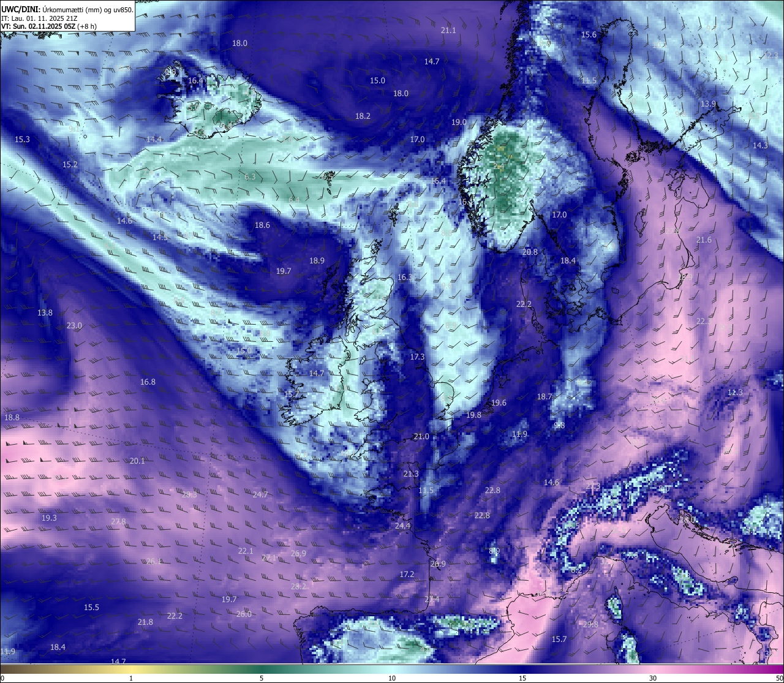Screen dimensions: 784x683
Task: Select the 18.6 value label
Action: (x=262, y=225)
